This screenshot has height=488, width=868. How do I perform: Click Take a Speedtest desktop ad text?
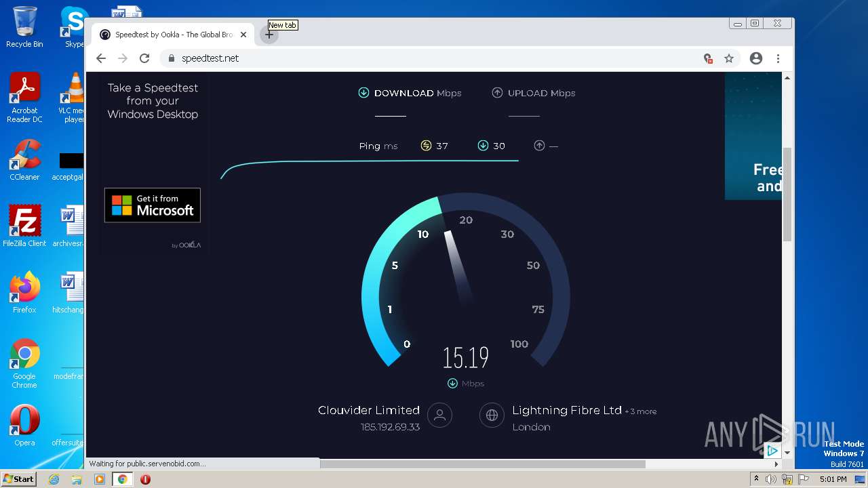coord(153,101)
